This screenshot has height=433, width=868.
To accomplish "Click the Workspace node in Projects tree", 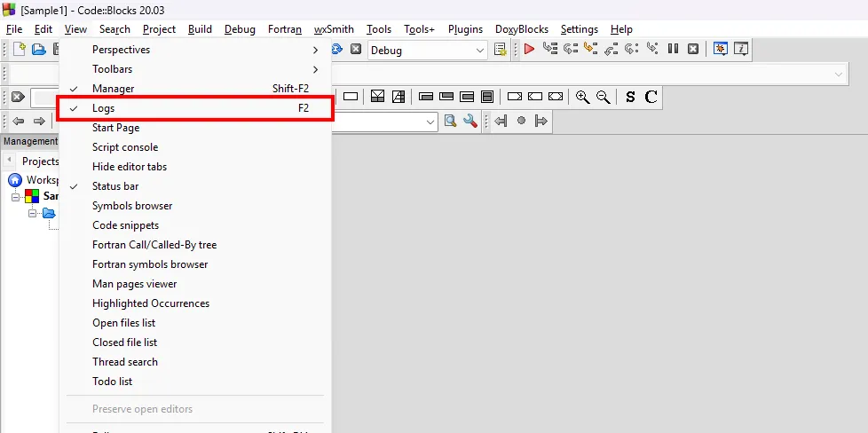I will pyautogui.click(x=41, y=180).
